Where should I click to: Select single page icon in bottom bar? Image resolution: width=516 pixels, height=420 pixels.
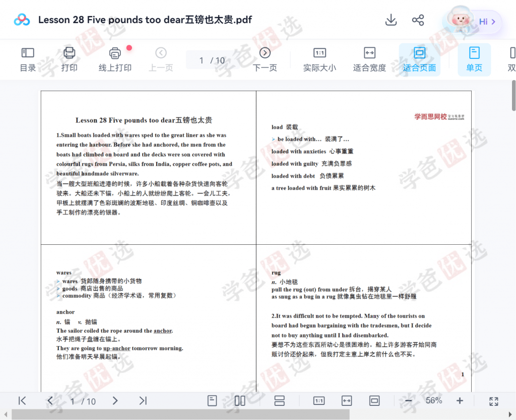[212, 400]
